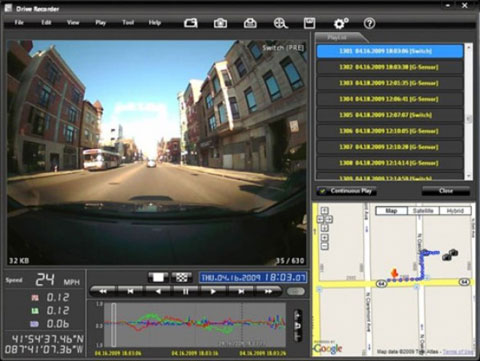
Task: Open the settings gear icon
Action: pos(341,23)
